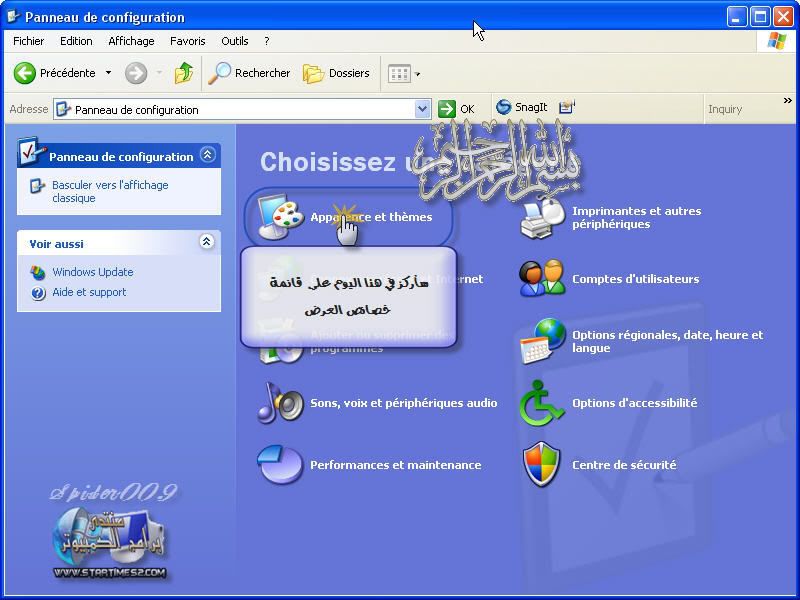The height and width of the screenshot is (600, 800).
Task: Click the Inquiry toolbar field
Action: [x=725, y=109]
